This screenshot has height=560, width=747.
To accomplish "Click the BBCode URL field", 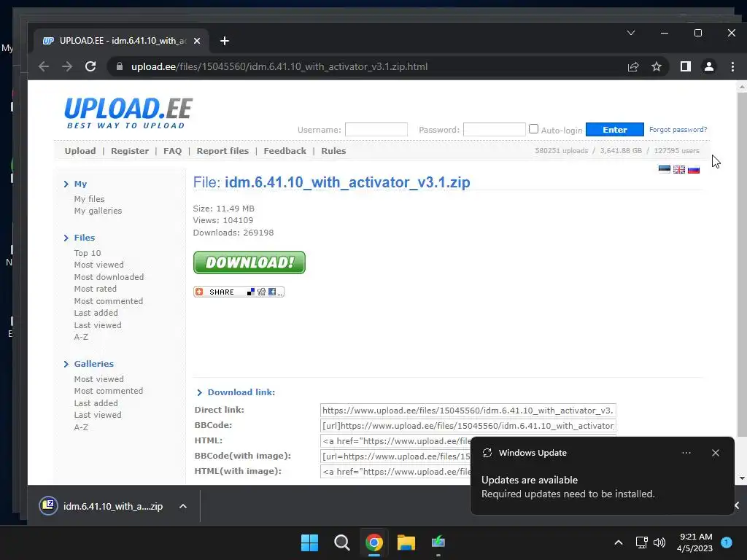I will (x=468, y=426).
